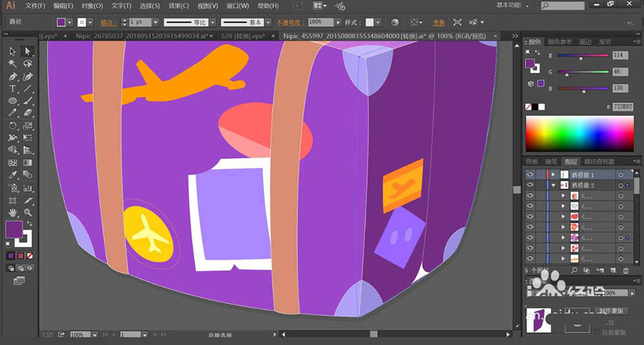This screenshot has height=345, width=644.
Task: Choose the Magic Wand tool
Action: point(13,64)
